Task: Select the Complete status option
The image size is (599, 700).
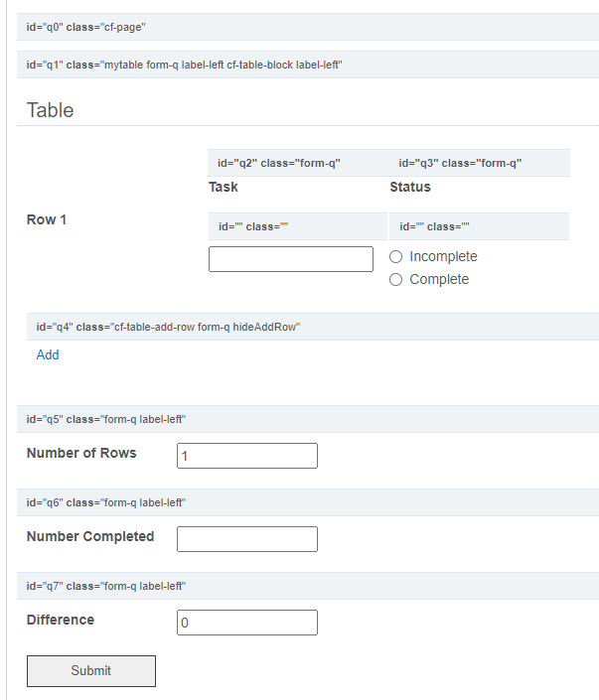Action: click(395, 279)
